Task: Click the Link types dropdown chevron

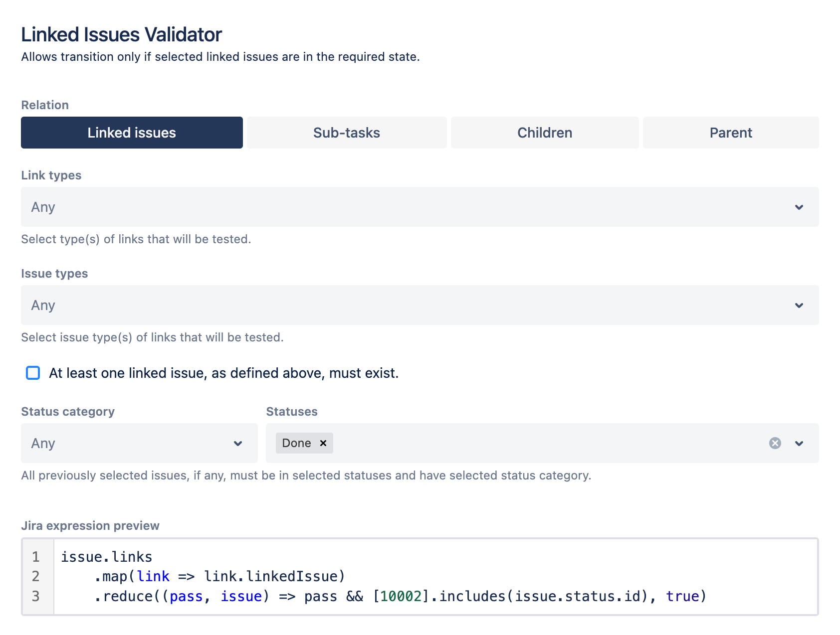Action: (800, 207)
